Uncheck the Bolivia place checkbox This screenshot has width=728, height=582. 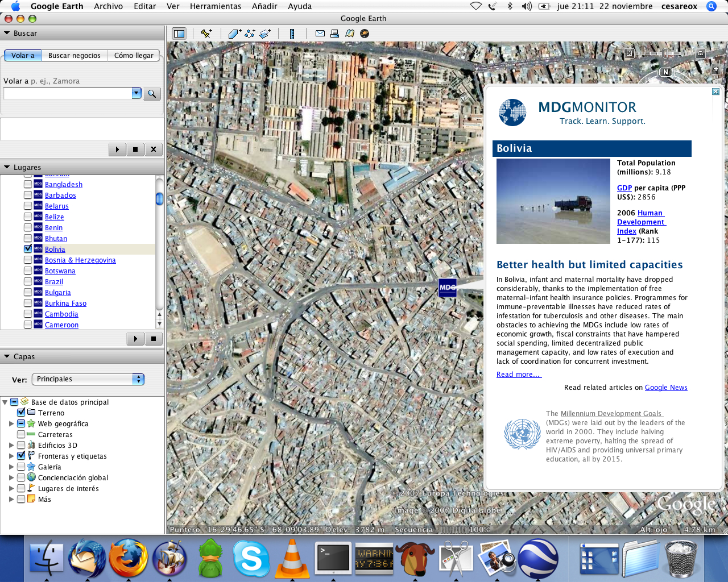(28, 249)
